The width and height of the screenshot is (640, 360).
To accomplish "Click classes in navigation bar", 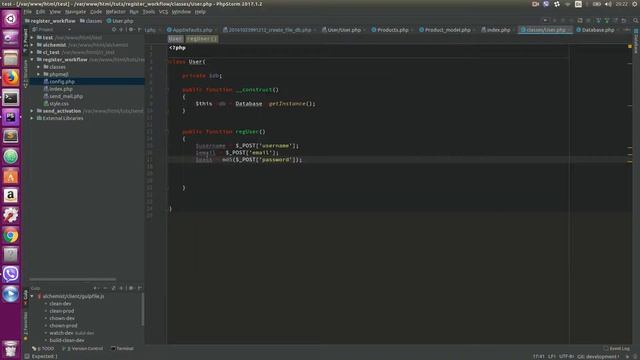I will pos(91,21).
